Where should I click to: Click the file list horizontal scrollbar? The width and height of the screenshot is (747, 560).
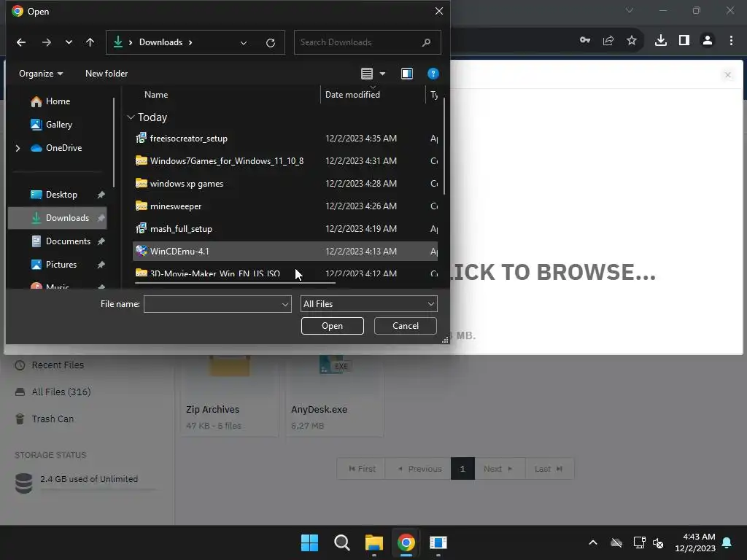[235, 282]
